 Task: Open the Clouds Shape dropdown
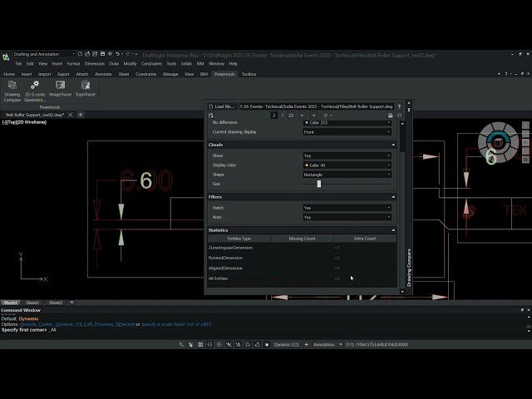click(x=347, y=175)
